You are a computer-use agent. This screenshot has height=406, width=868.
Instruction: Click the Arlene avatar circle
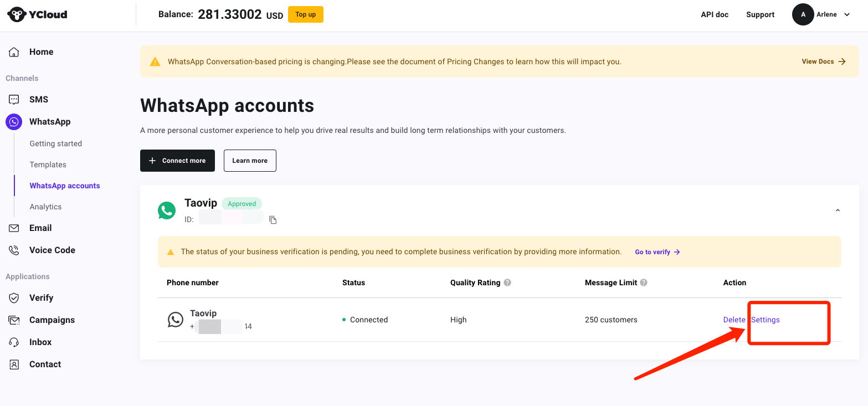tap(803, 14)
